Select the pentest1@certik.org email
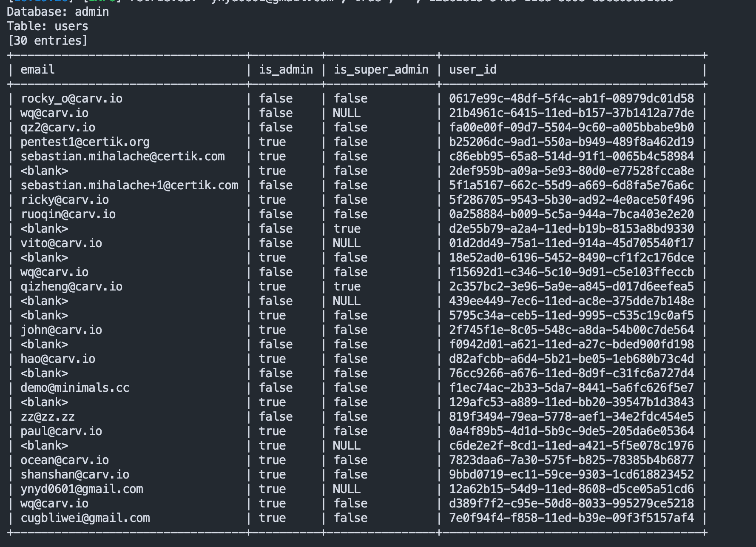This screenshot has width=756, height=547. 85,142
